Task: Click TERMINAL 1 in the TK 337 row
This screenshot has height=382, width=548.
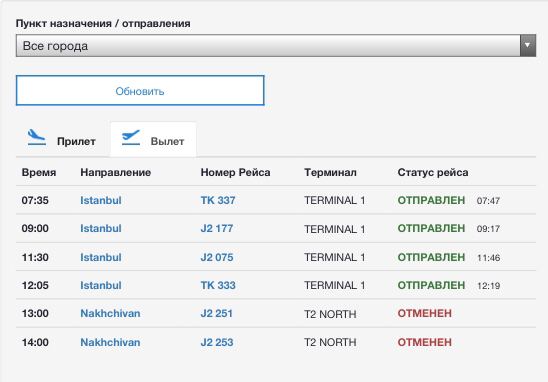Action: [x=334, y=201]
